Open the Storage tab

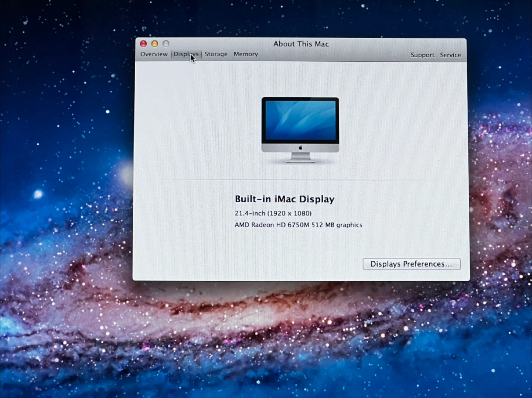coord(216,54)
